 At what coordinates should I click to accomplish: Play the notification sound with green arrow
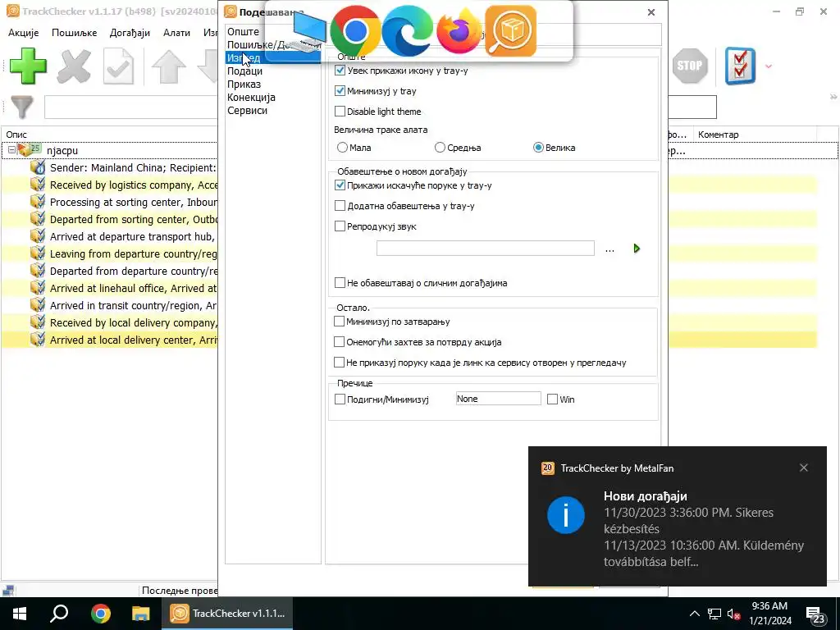[x=637, y=249]
